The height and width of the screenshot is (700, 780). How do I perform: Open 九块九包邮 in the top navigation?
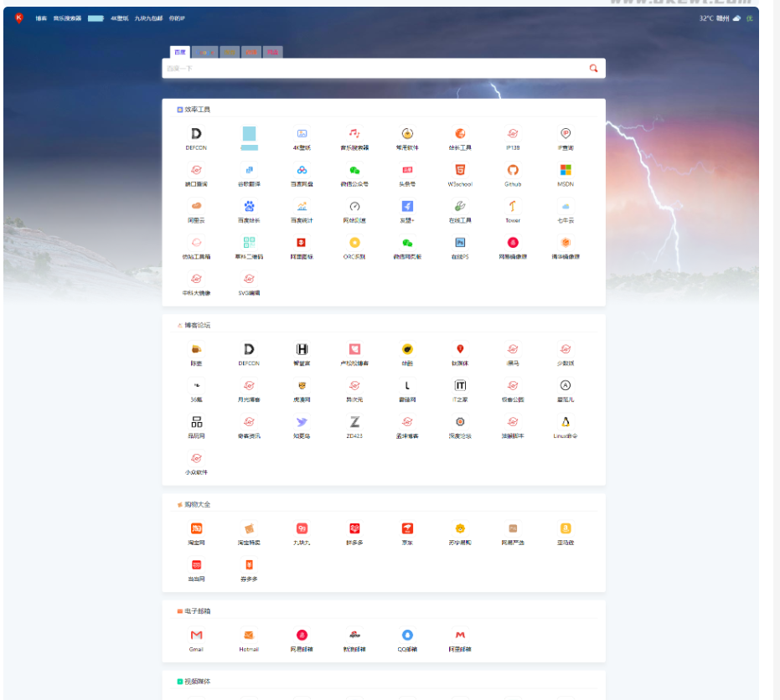tap(148, 18)
